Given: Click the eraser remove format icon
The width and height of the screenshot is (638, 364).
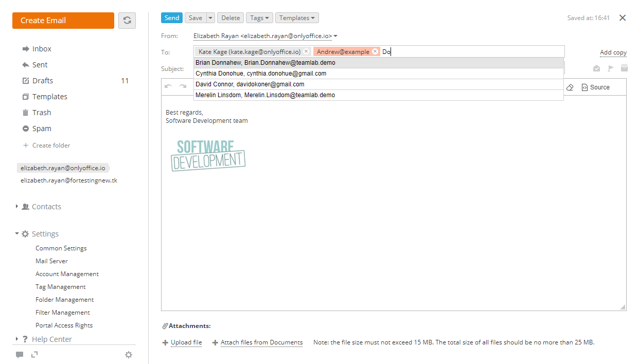Looking at the screenshot, I should point(570,87).
